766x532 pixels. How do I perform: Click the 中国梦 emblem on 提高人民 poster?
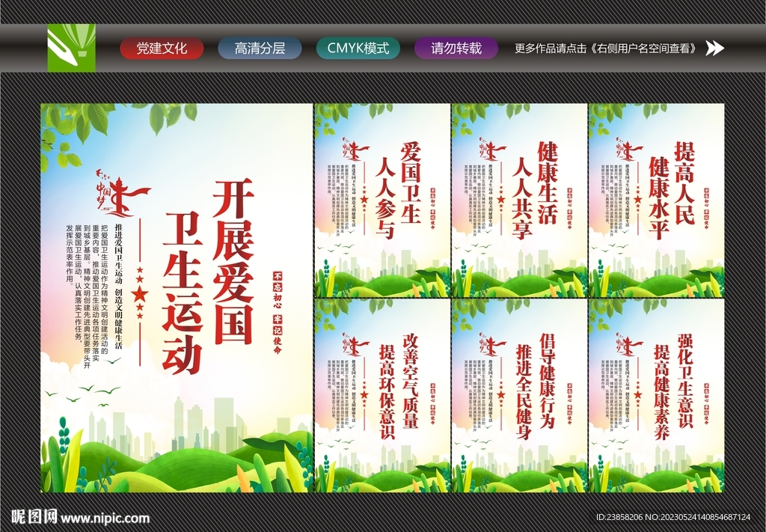point(630,149)
